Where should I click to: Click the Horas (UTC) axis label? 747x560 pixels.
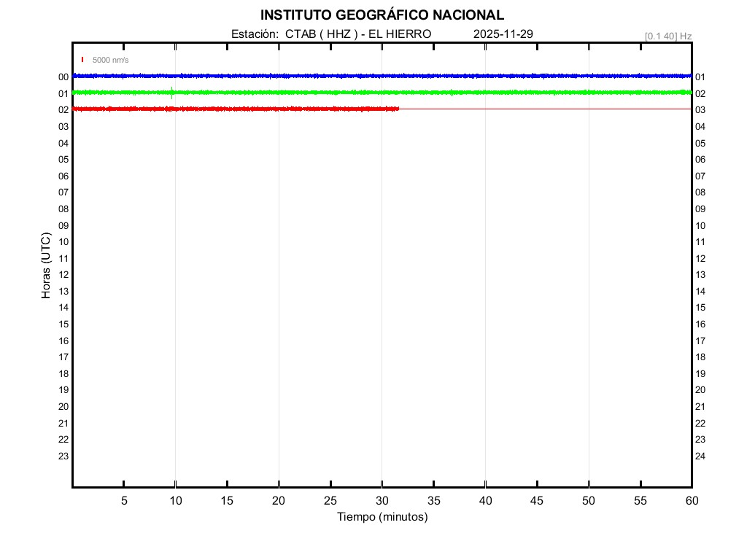46,266
